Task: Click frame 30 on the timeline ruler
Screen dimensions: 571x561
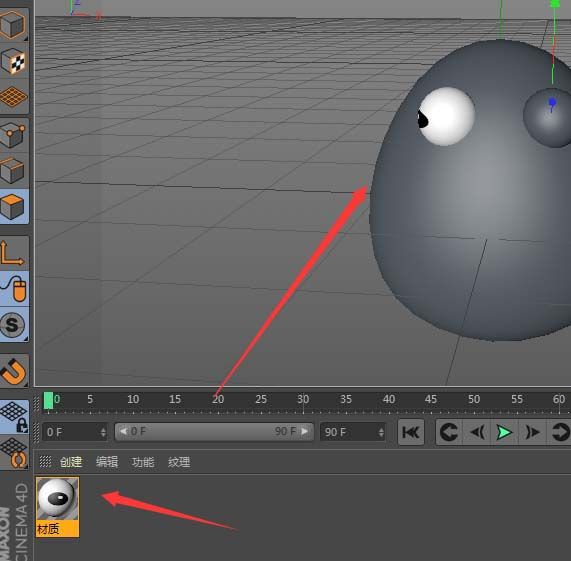Action: pos(303,399)
